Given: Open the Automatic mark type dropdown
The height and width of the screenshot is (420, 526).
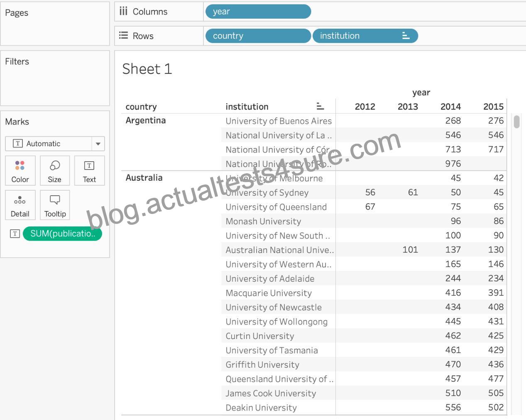Looking at the screenshot, I should pyautogui.click(x=55, y=144).
